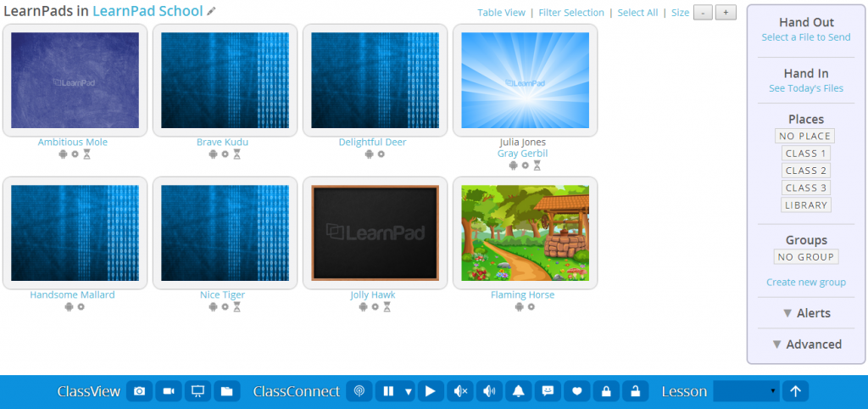Click the ClassView camera snapshot icon
The width and height of the screenshot is (868, 409).
click(140, 391)
